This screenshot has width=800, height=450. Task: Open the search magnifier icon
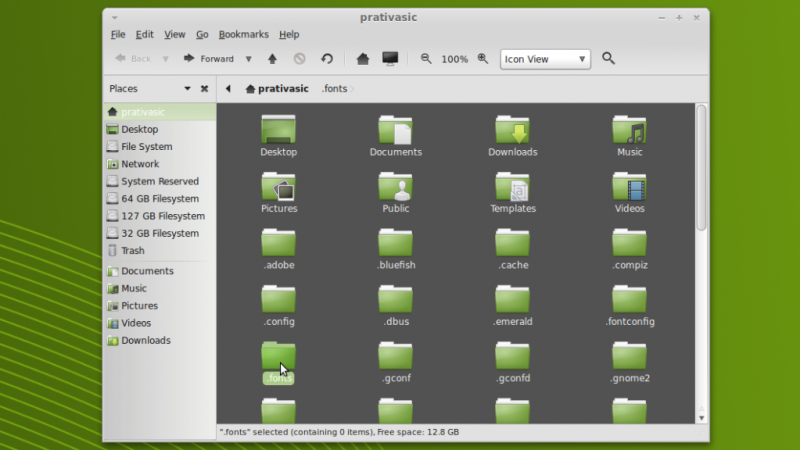coord(608,59)
